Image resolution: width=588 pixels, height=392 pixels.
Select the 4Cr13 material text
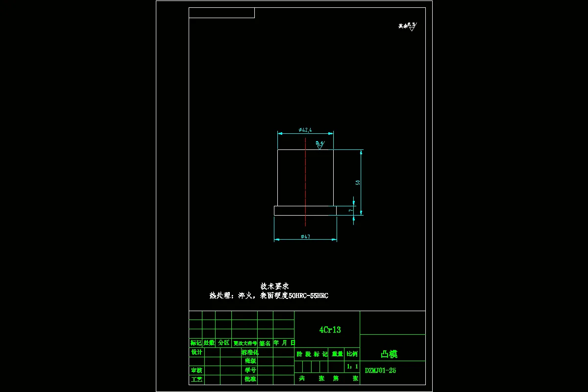click(x=330, y=330)
